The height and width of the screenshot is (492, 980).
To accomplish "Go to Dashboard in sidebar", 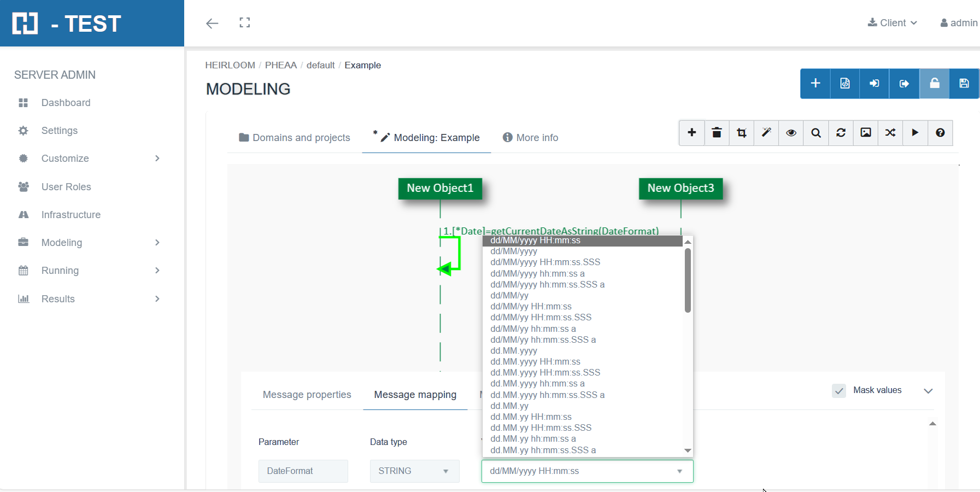I will point(66,103).
